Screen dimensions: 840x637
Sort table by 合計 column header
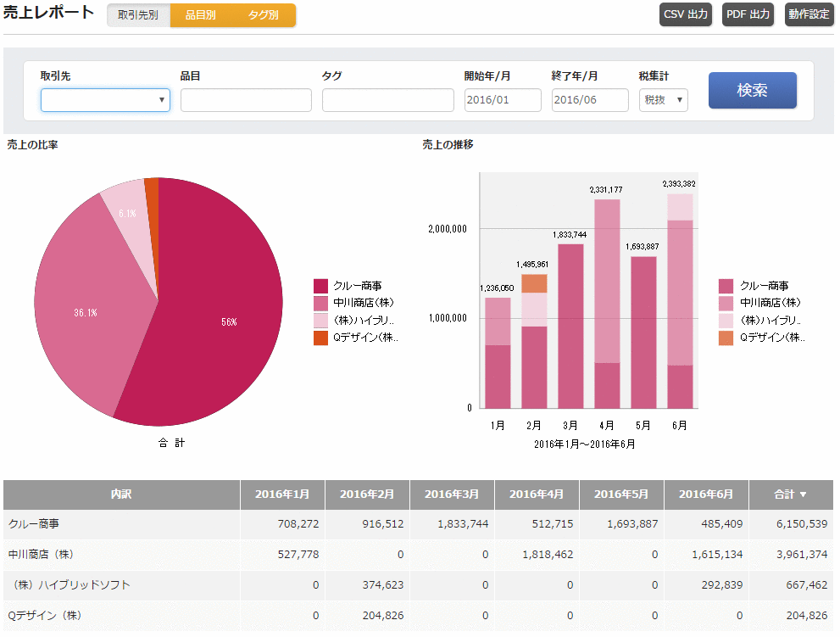790,495
